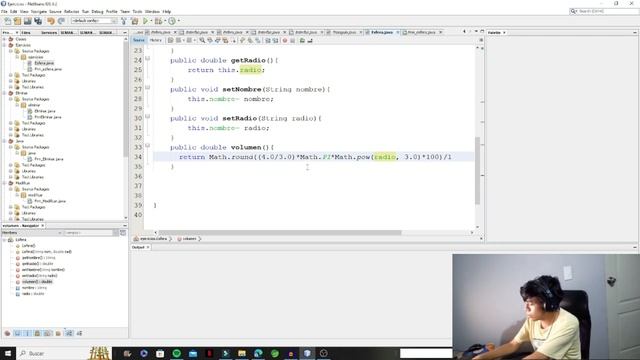640x360 pixels.
Task: Click the editor Find Selection magnifier icon
Action: 202,40
